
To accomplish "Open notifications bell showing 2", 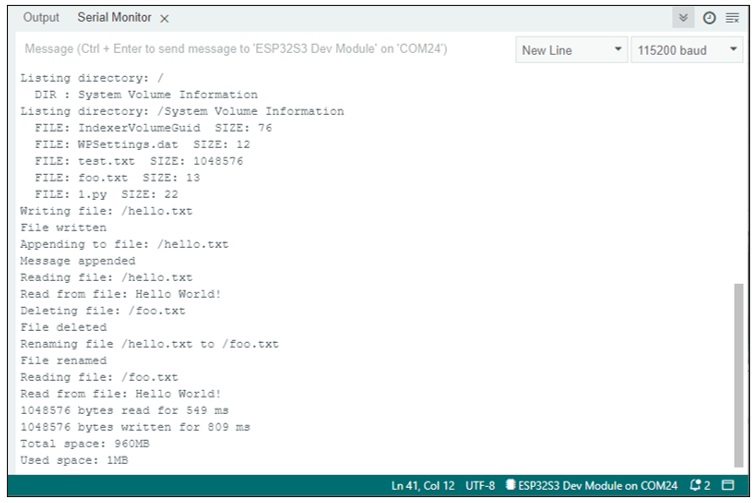I will [700, 485].
